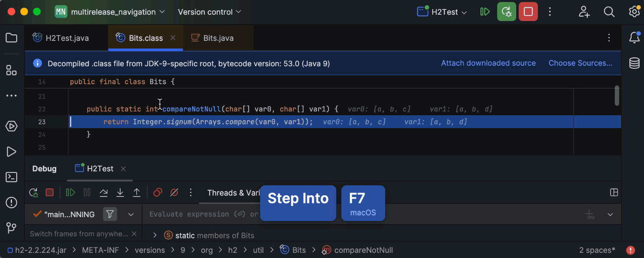Open Search Everywhere magnifier
This screenshot has height=258, width=644.
[x=609, y=12]
